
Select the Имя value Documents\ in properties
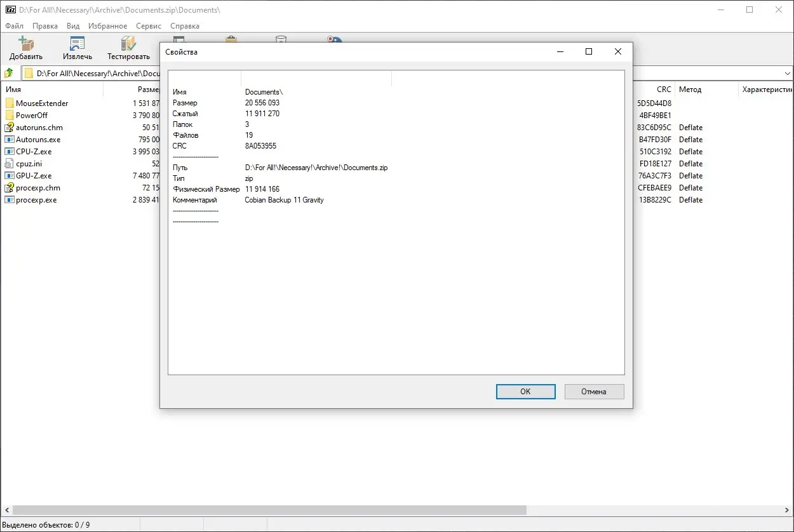click(x=264, y=92)
